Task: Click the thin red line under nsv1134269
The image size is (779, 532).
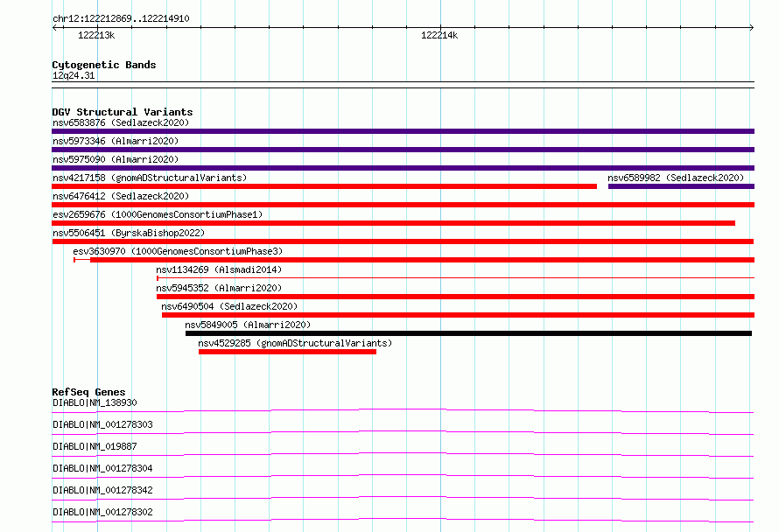Action: coord(455,277)
